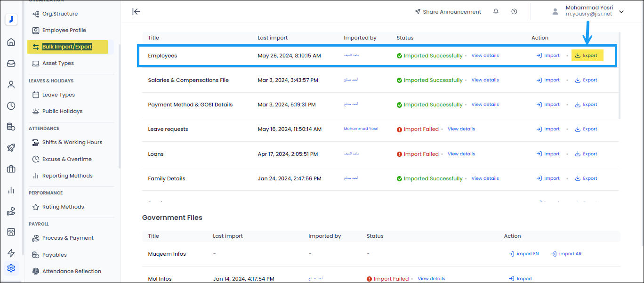
Task: Click the table's vertical scrollbar
Action: tap(620, 75)
